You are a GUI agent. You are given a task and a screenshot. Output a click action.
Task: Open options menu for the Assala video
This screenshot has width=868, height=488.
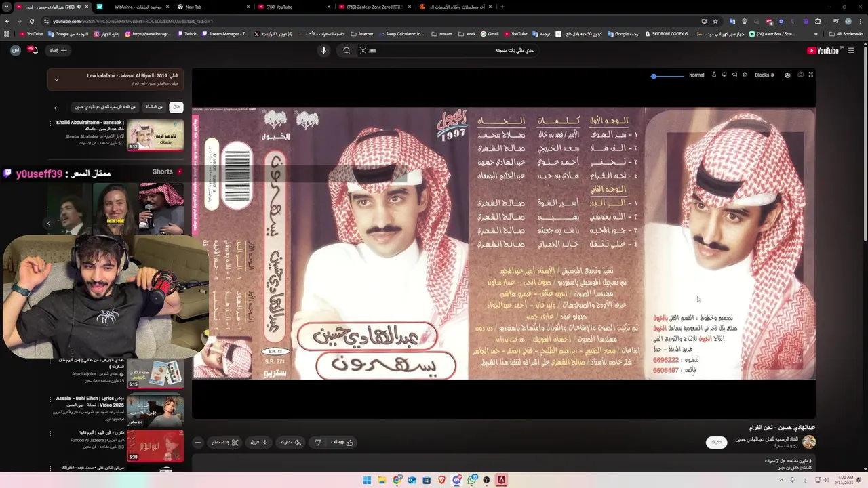coord(50,399)
